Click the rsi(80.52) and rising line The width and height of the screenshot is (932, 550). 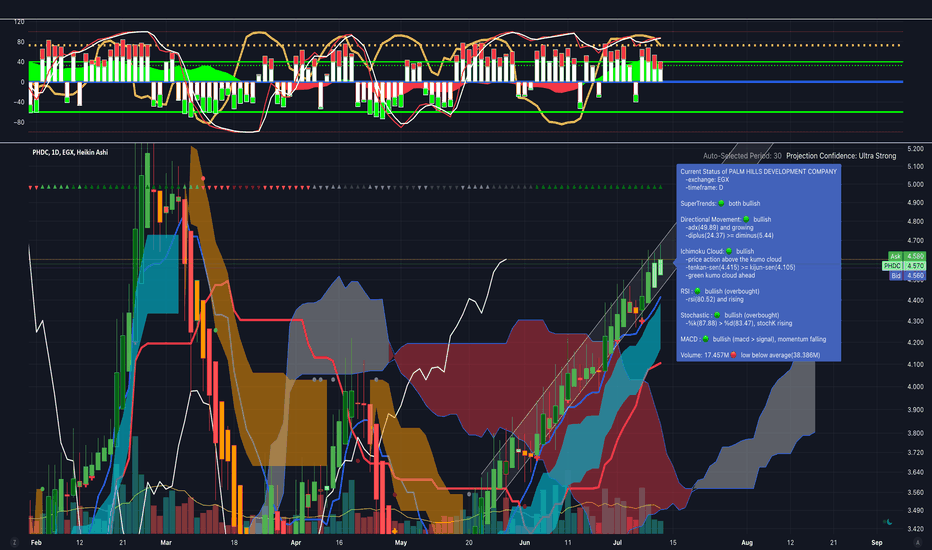pos(714,299)
